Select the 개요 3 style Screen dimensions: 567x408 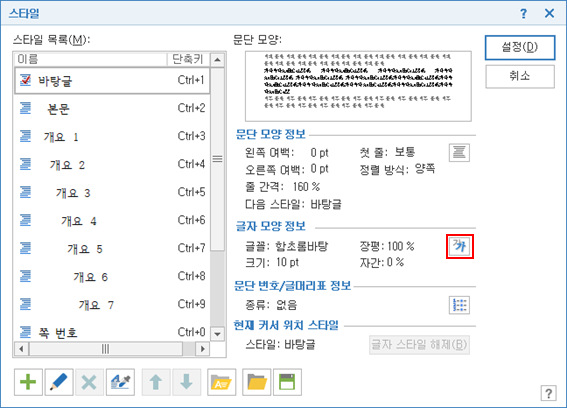point(112,192)
